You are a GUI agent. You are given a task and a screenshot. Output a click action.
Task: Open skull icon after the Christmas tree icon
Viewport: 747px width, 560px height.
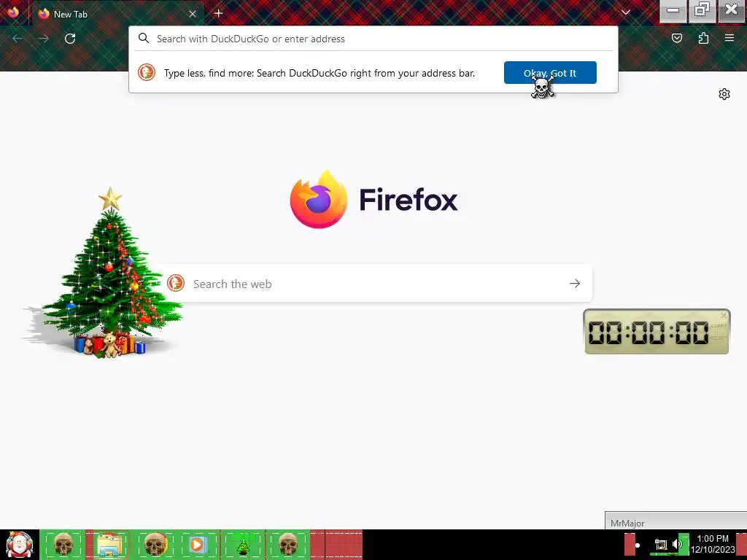[287, 545]
